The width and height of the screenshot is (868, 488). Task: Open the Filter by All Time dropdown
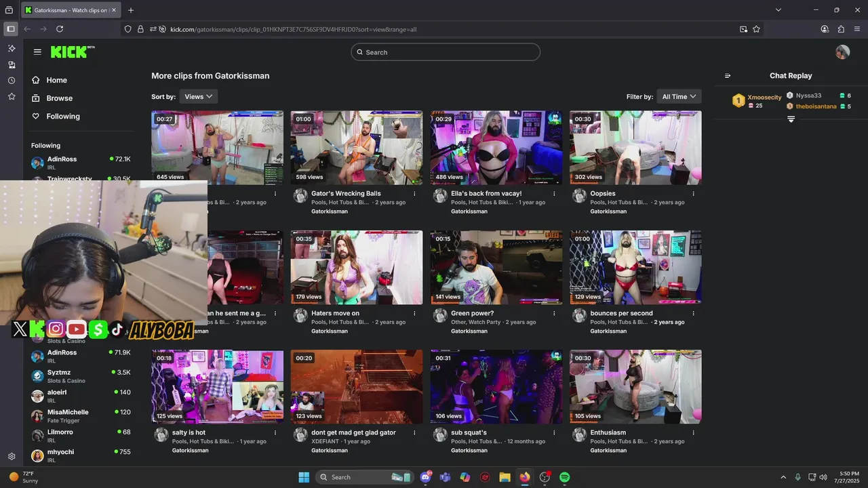click(x=679, y=97)
